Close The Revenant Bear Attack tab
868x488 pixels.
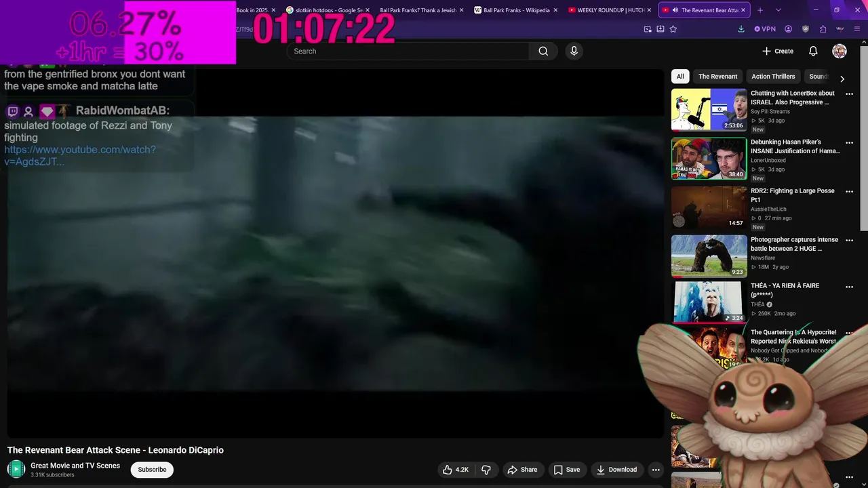click(x=744, y=10)
